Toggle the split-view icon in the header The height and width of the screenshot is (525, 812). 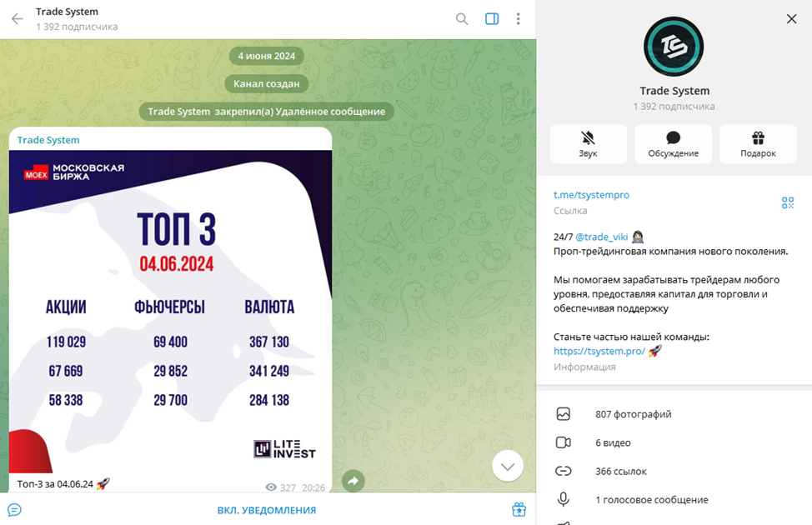click(491, 17)
